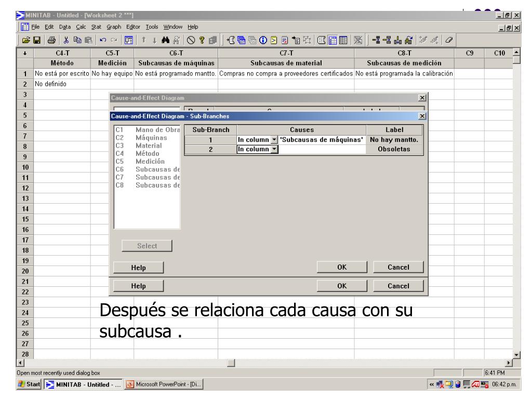The image size is (532, 399).
Task: Click the Move Columns toolbar icon
Action: (408, 41)
